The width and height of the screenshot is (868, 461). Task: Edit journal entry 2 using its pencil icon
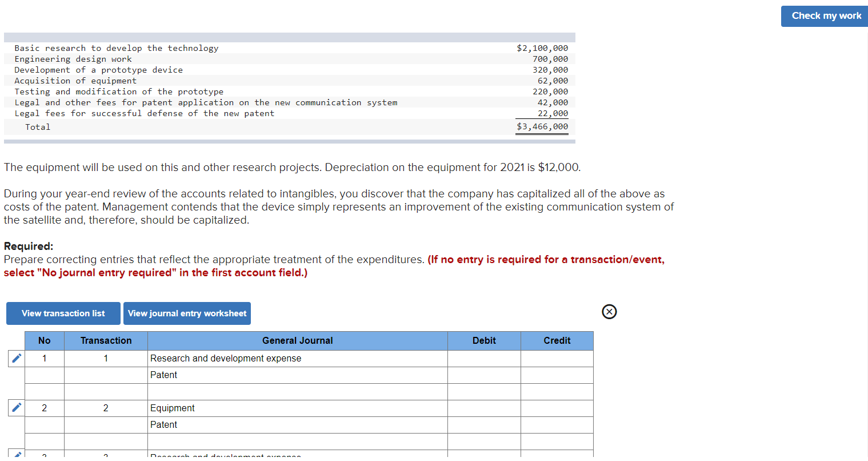[x=16, y=407]
